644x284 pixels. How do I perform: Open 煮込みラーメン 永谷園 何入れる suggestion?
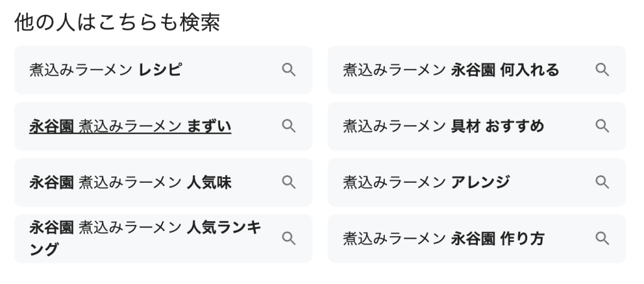coord(450,70)
